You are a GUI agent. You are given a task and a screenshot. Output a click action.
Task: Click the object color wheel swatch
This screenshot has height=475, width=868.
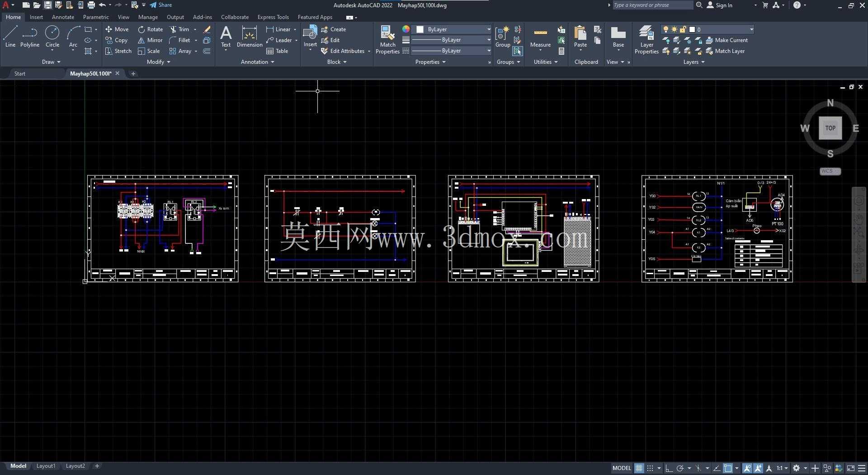pos(406,29)
